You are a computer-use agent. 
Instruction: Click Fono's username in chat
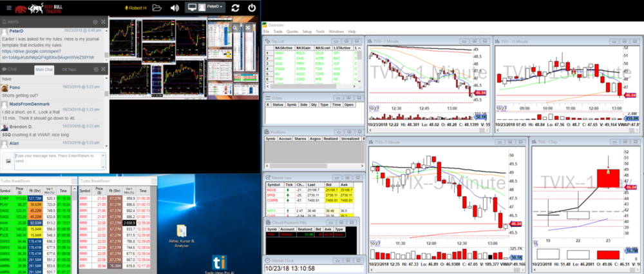[15, 88]
